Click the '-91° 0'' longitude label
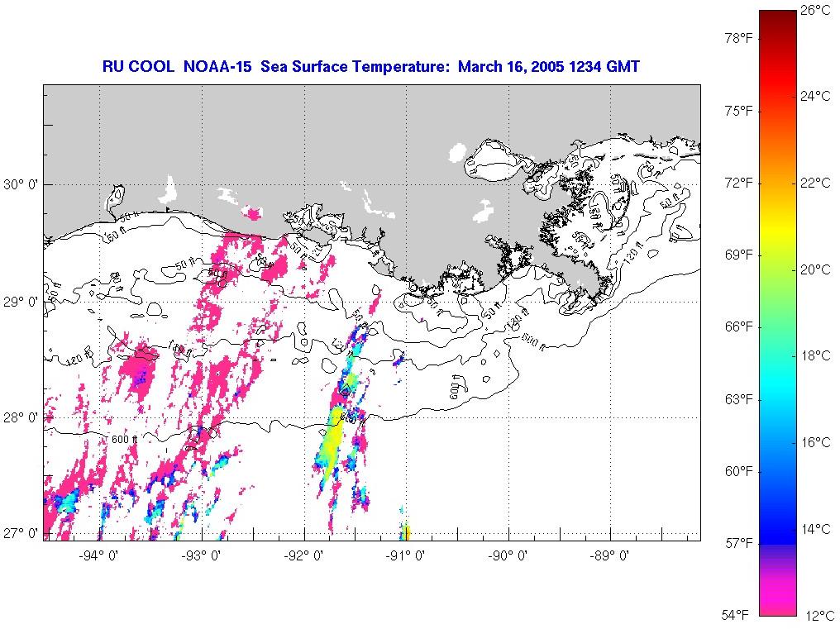Viewport: 840px width, 629px height. click(405, 555)
